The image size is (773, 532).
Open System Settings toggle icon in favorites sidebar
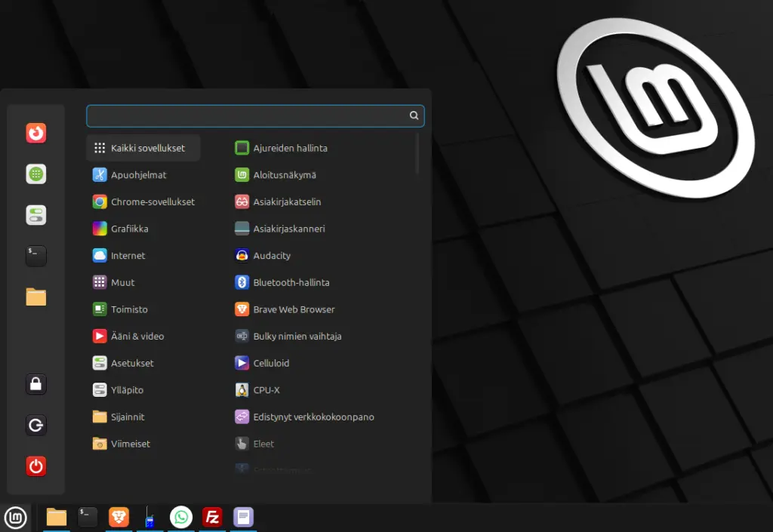click(36, 215)
